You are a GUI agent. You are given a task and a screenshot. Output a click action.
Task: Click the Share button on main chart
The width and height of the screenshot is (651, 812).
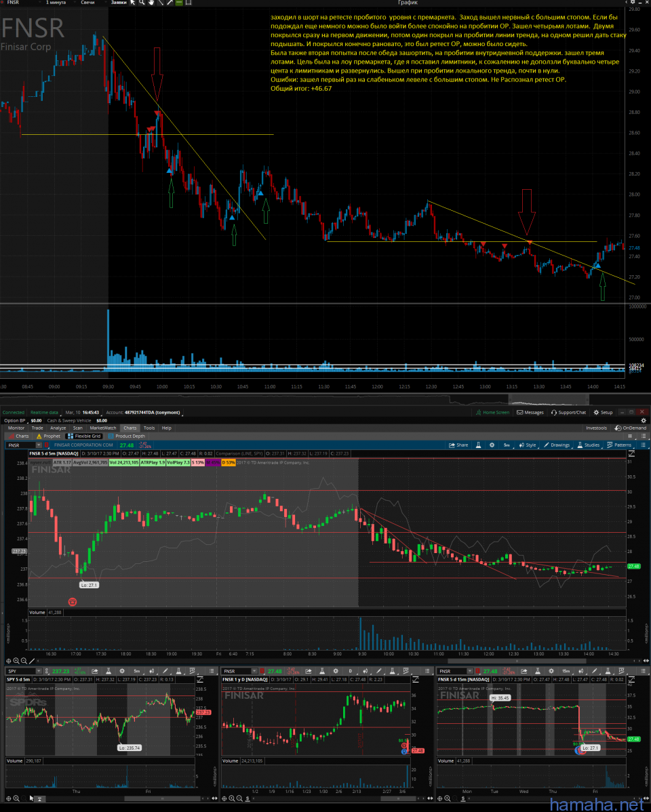pyautogui.click(x=458, y=445)
